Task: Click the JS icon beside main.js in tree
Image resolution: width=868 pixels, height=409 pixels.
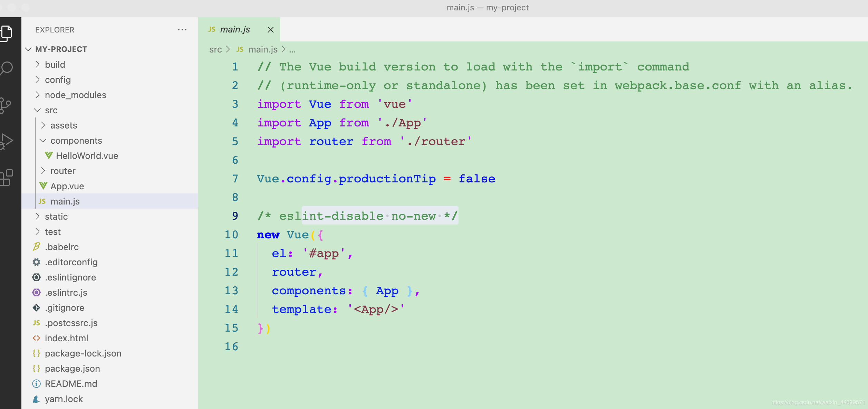Action: coord(42,201)
